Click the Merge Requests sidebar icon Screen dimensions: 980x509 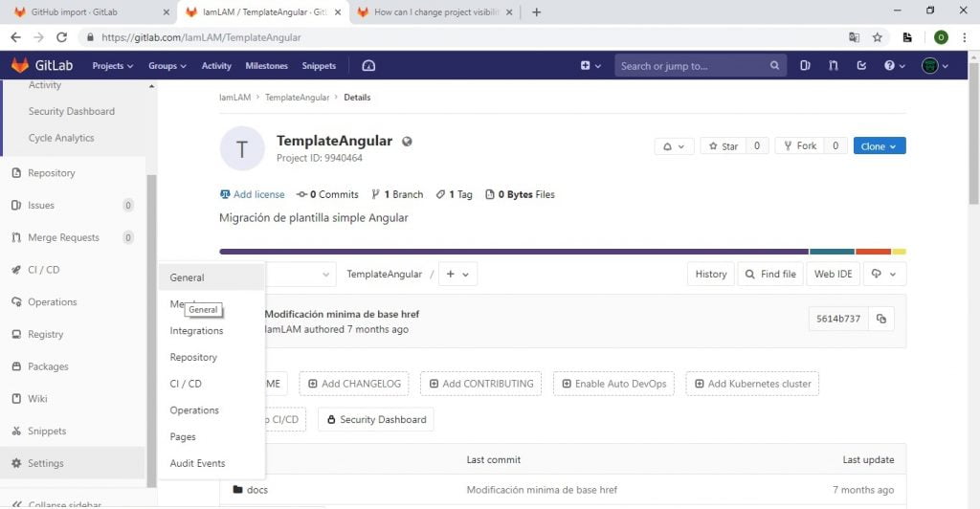click(16, 237)
